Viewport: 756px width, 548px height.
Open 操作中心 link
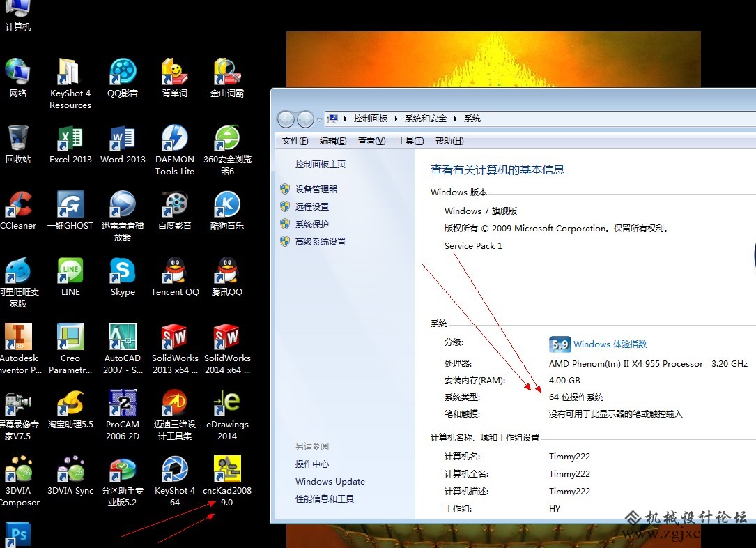[312, 464]
